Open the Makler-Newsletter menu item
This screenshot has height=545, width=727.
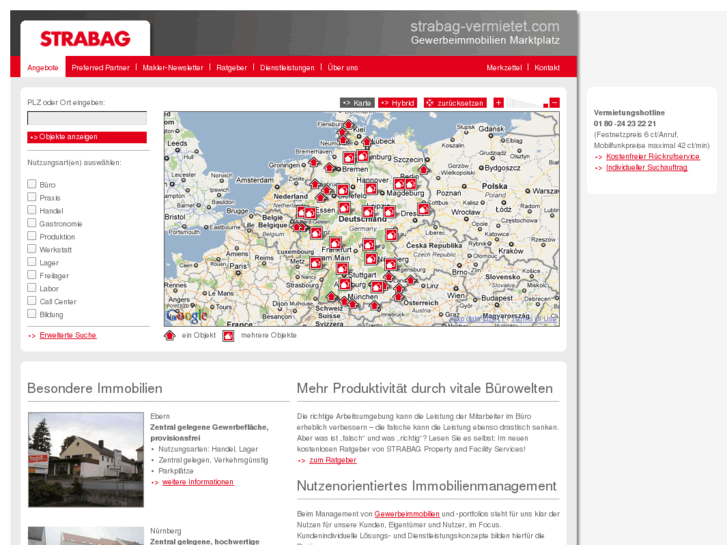[173, 68]
